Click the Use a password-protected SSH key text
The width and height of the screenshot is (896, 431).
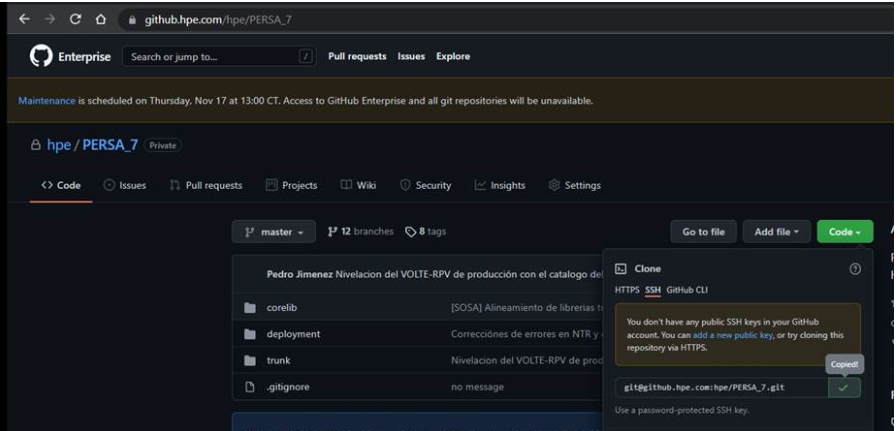coord(682,410)
